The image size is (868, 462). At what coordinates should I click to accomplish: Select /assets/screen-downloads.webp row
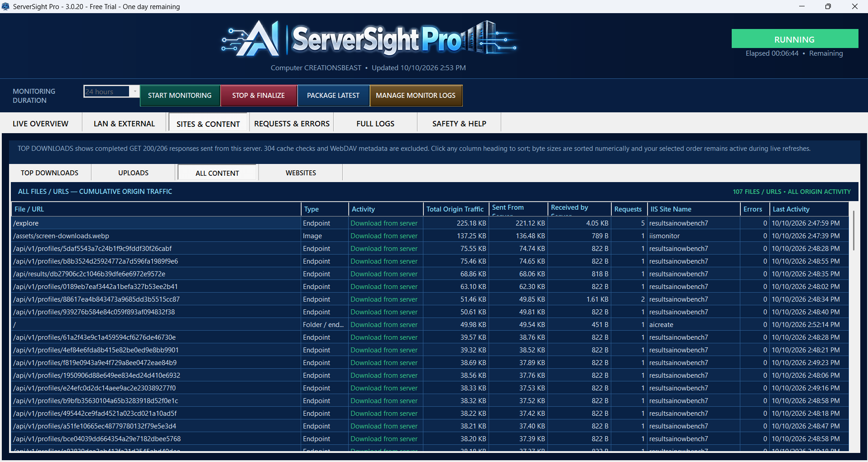(x=430, y=236)
